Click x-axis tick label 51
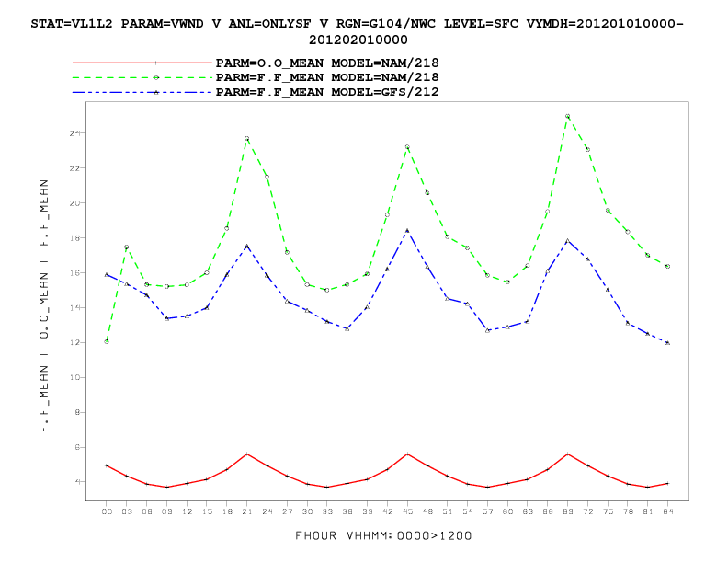Viewport: 728px width, 563px height. point(447,511)
